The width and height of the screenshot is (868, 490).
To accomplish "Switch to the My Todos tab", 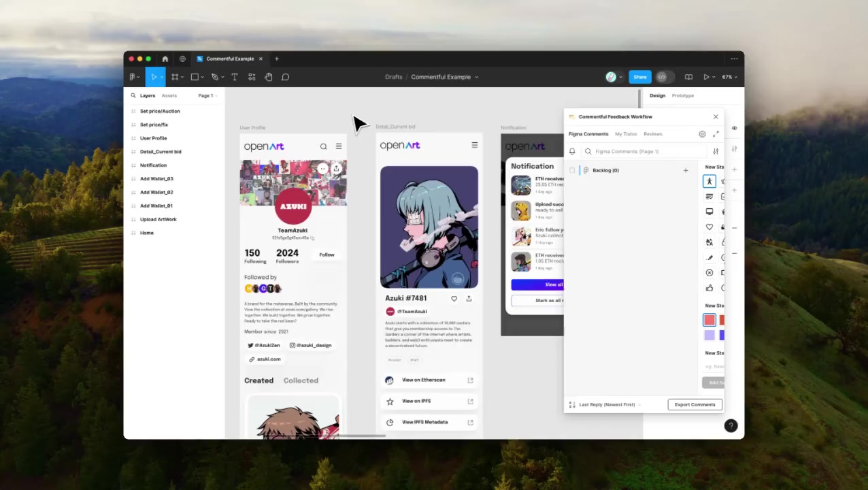I will click(x=626, y=134).
